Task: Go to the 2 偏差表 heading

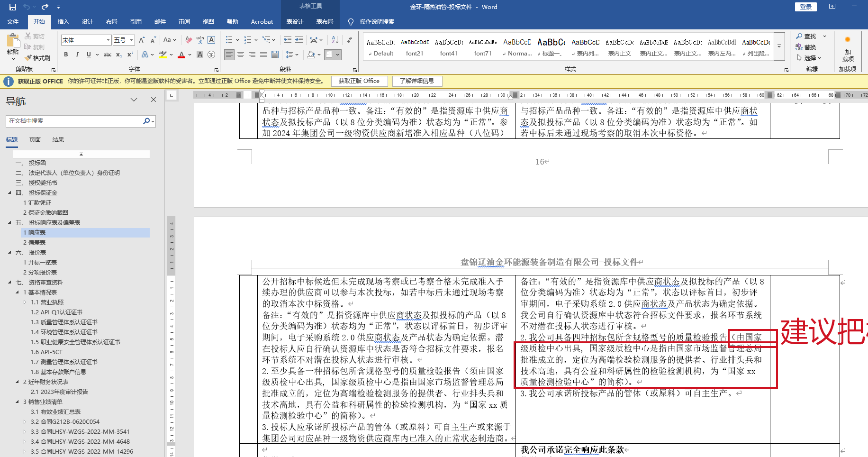Action: click(35, 243)
